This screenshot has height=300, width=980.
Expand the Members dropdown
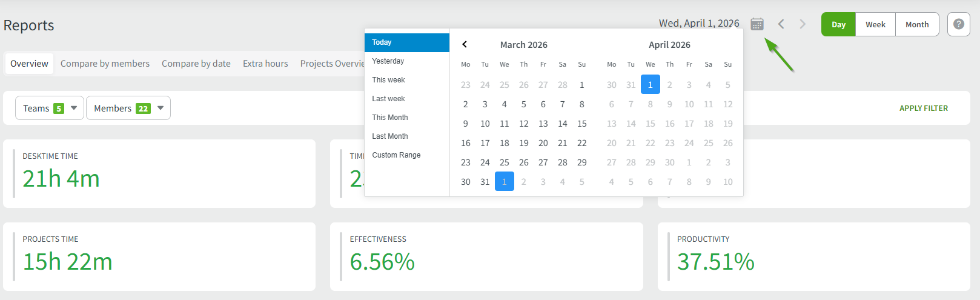coord(128,108)
